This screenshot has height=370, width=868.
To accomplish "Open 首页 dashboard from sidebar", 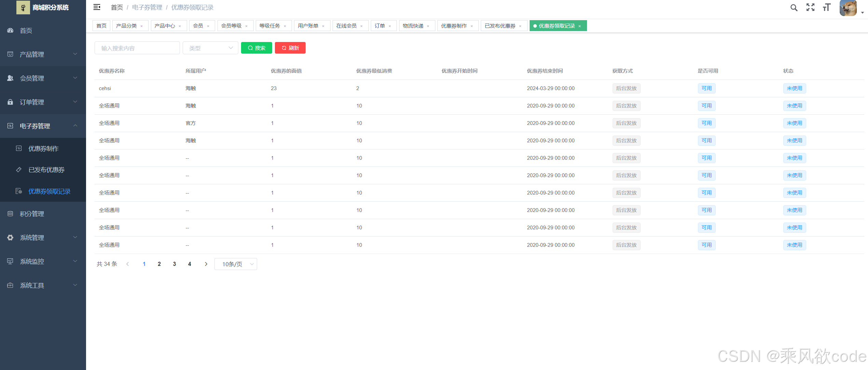I will pos(26,31).
